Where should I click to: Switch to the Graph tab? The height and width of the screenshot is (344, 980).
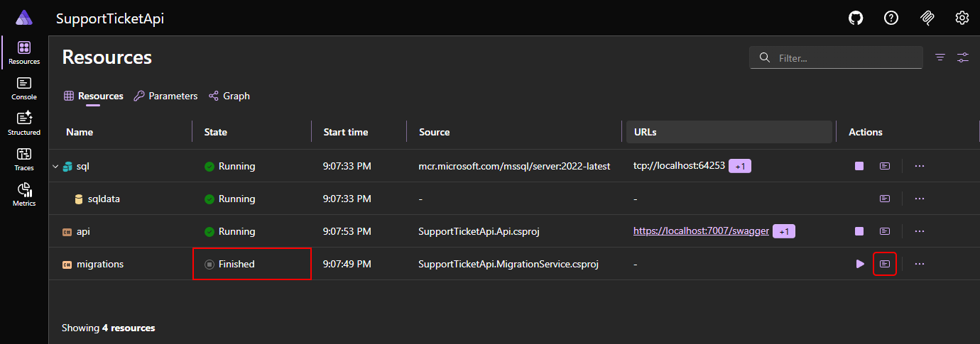[x=229, y=96]
